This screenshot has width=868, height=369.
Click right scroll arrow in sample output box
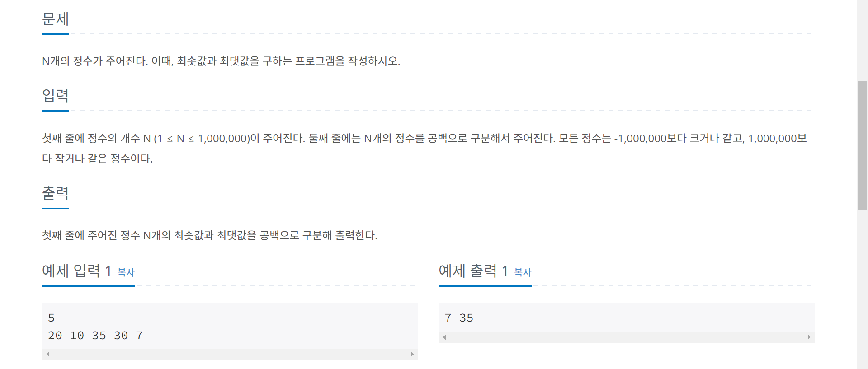pos(809,337)
